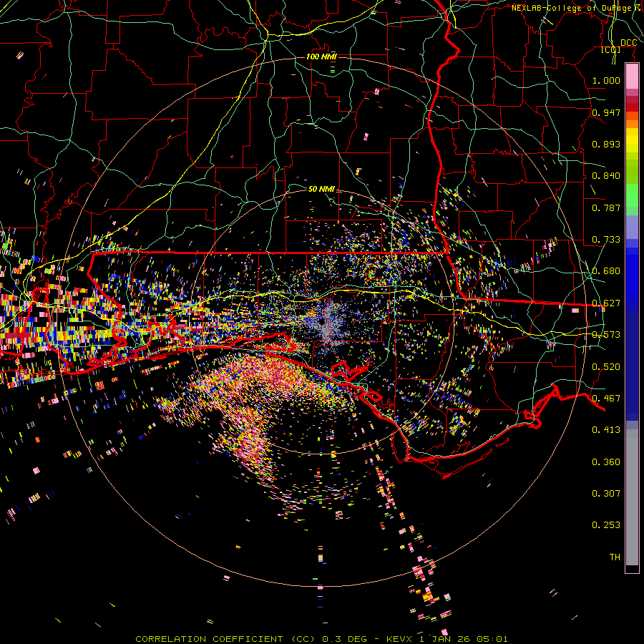Click the TH threshold label on the legend
644x644 pixels.
click(615, 557)
